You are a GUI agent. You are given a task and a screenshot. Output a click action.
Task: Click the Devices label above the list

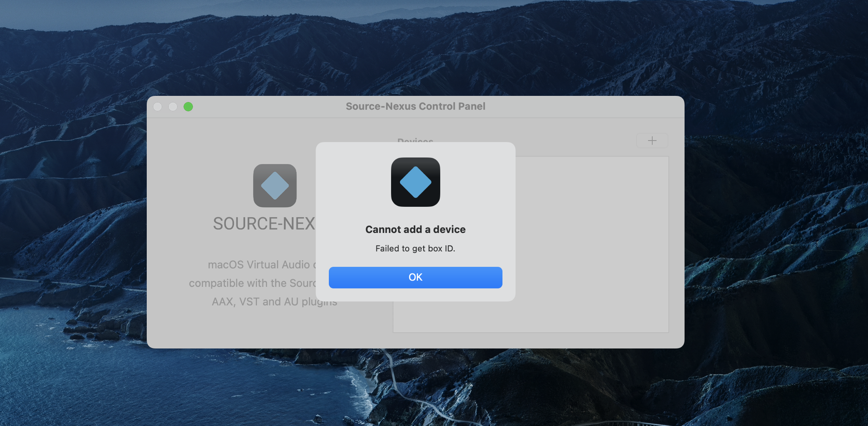pyautogui.click(x=415, y=140)
